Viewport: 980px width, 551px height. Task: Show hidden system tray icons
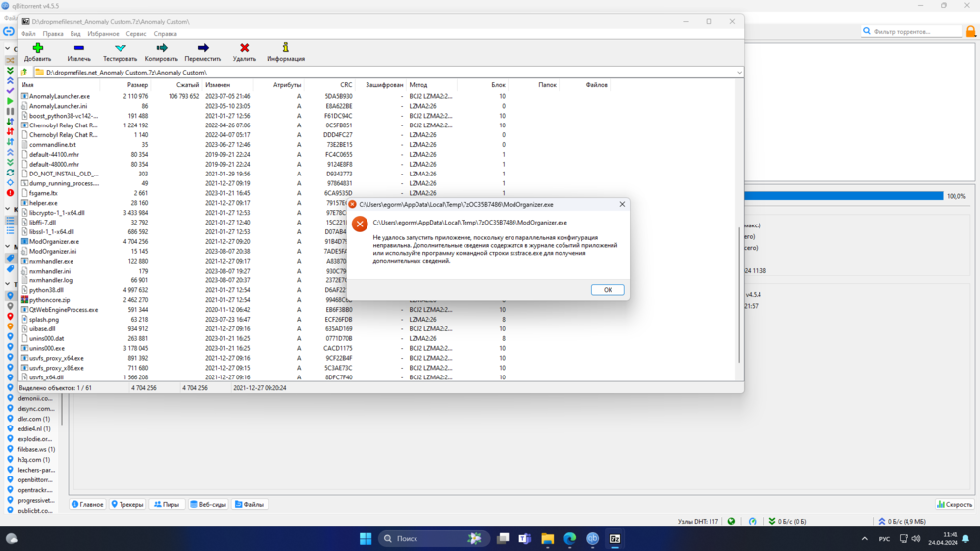coord(864,539)
